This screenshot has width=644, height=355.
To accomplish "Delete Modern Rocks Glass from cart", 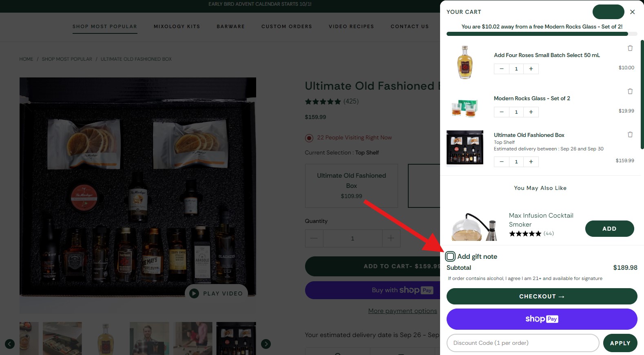I will [630, 91].
